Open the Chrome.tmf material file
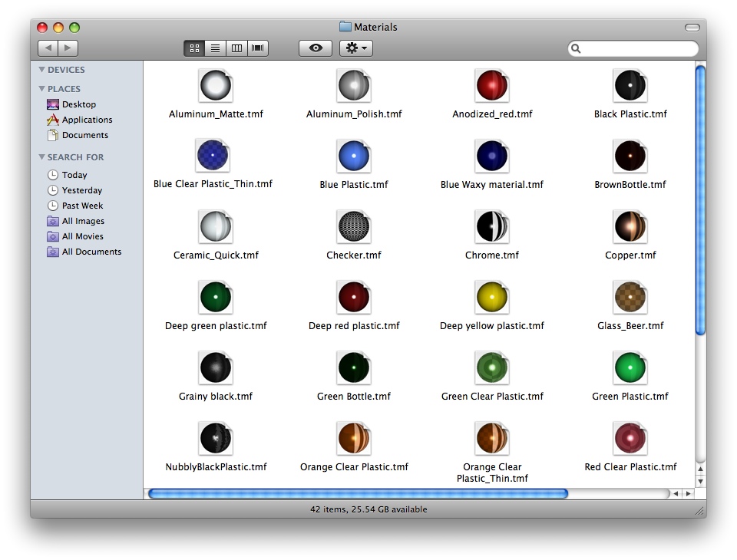The image size is (737, 560). (491, 227)
